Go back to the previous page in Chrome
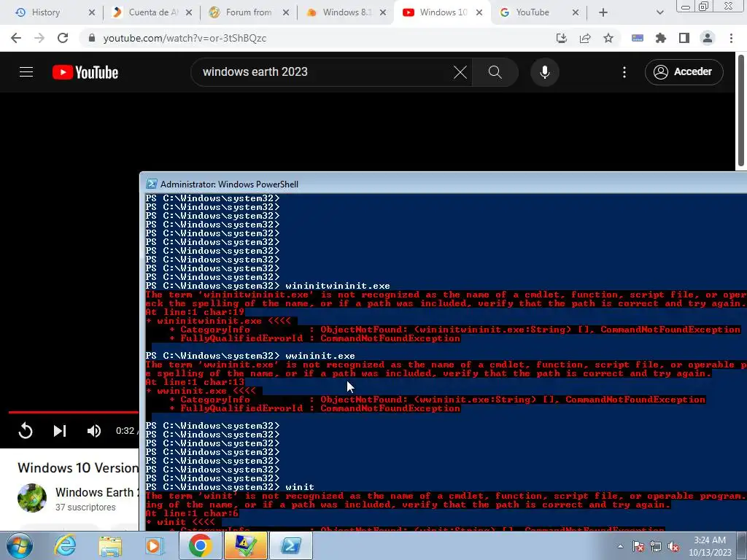Screen dimensions: 747x560 coord(16,38)
